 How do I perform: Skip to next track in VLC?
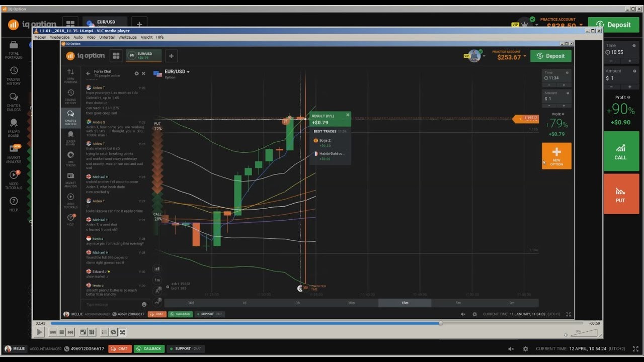coord(70,332)
